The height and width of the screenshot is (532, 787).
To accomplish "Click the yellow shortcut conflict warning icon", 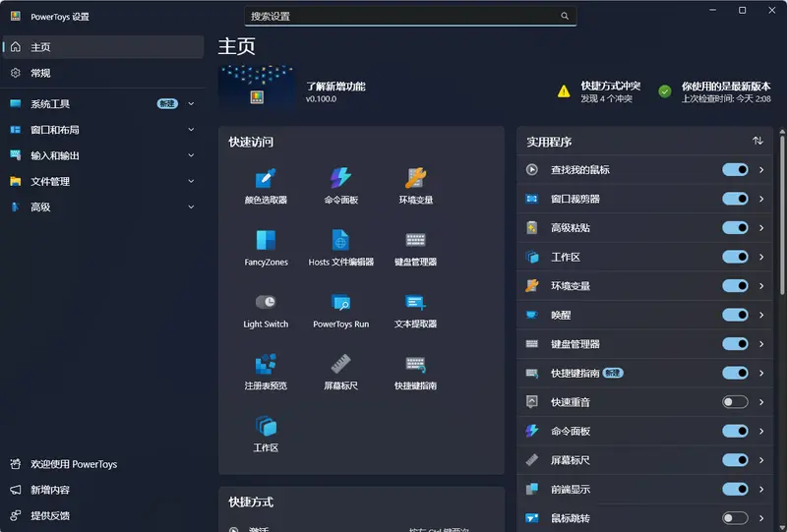I will 564,91.
